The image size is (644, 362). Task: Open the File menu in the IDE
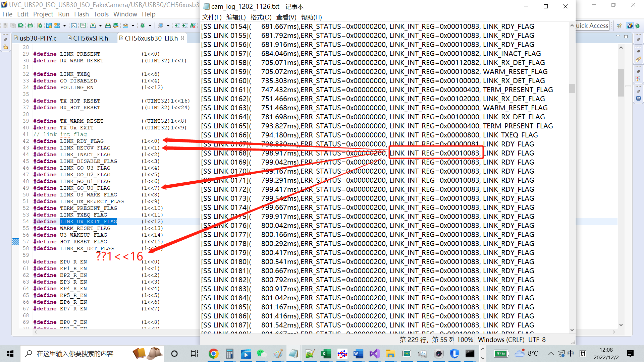coord(7,14)
